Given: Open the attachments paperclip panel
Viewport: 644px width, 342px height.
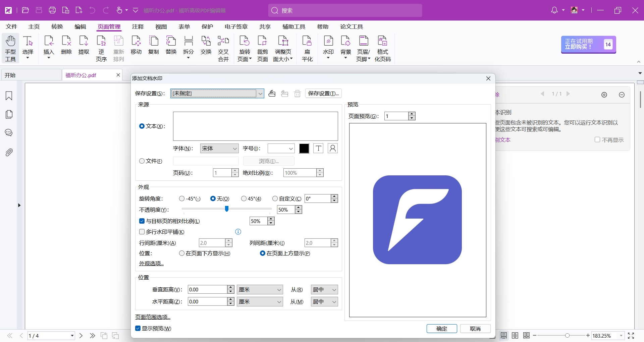Looking at the screenshot, I should click(x=9, y=153).
